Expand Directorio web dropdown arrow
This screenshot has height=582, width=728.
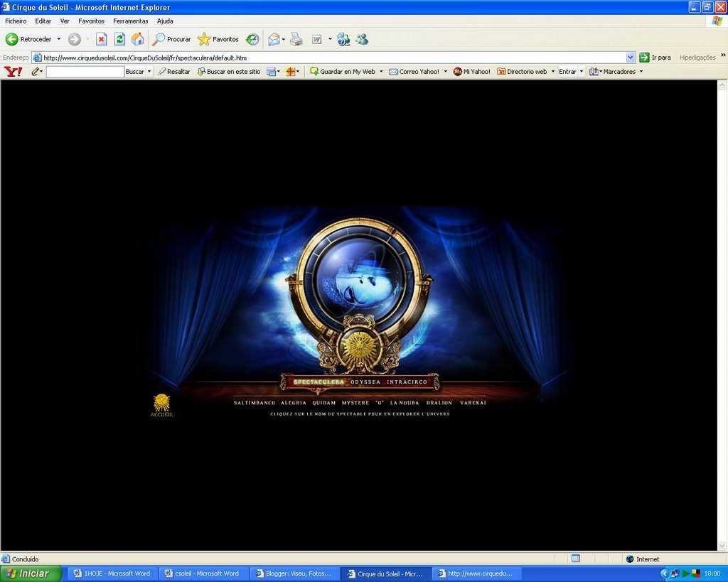[553, 72]
